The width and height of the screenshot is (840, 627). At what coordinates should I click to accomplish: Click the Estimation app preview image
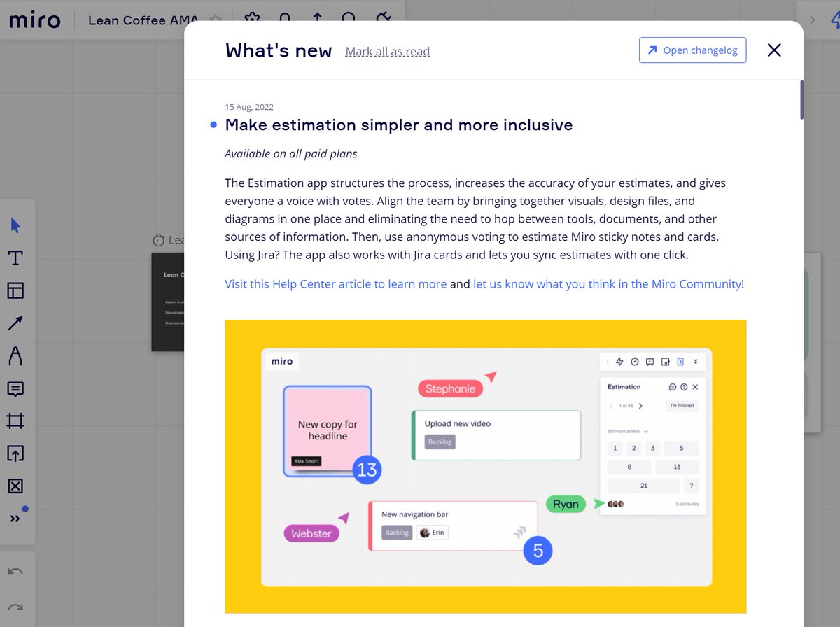pyautogui.click(x=486, y=467)
